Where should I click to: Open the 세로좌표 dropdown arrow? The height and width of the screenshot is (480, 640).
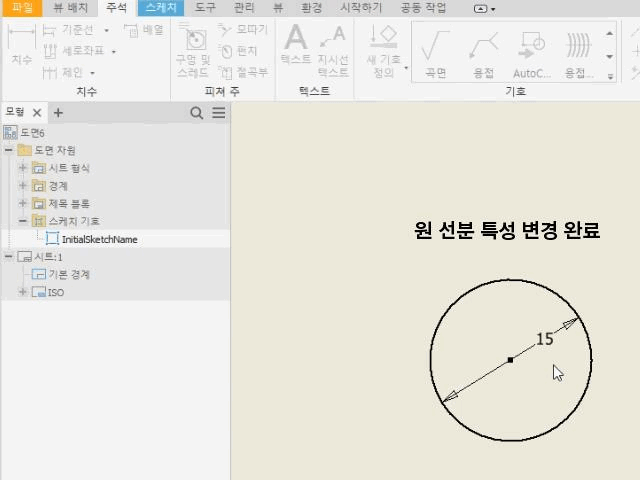point(113,52)
